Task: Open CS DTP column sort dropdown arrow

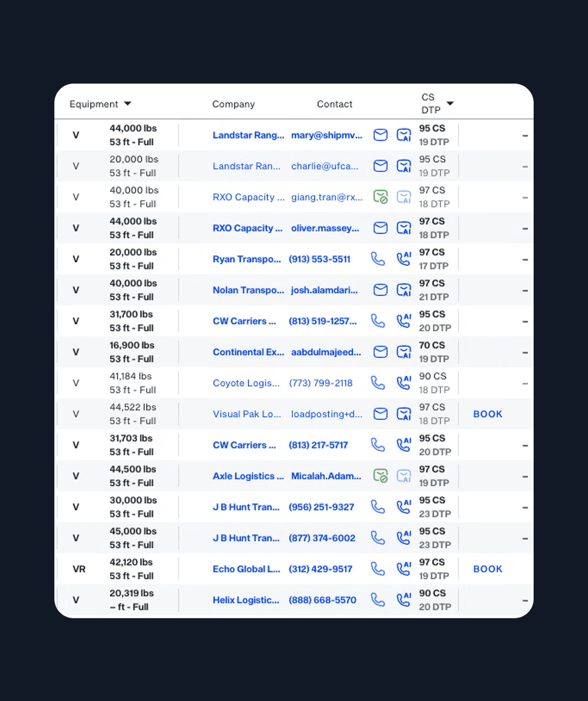Action: click(450, 103)
